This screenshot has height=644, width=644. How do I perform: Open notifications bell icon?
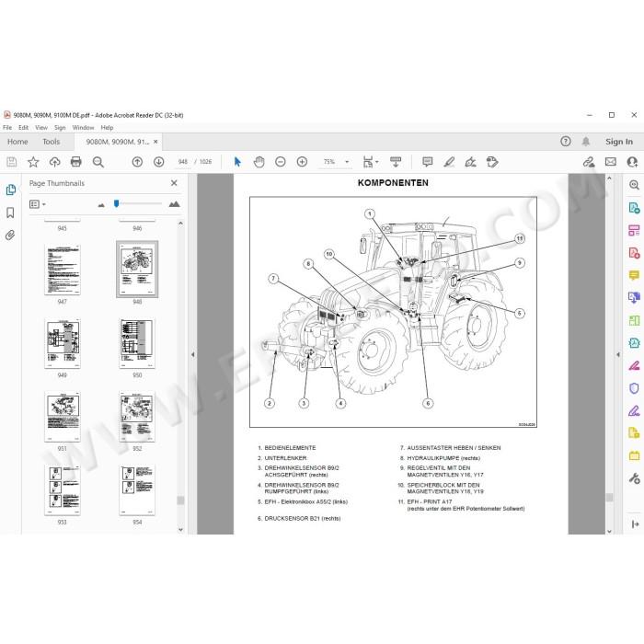click(x=586, y=142)
